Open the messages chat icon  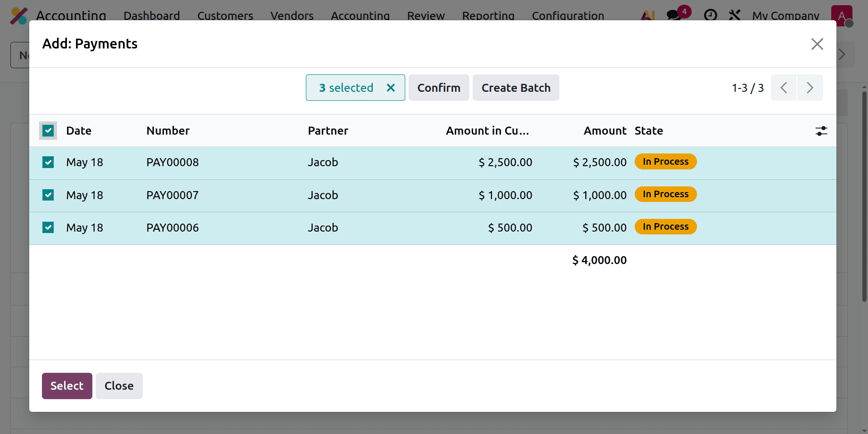(x=674, y=16)
